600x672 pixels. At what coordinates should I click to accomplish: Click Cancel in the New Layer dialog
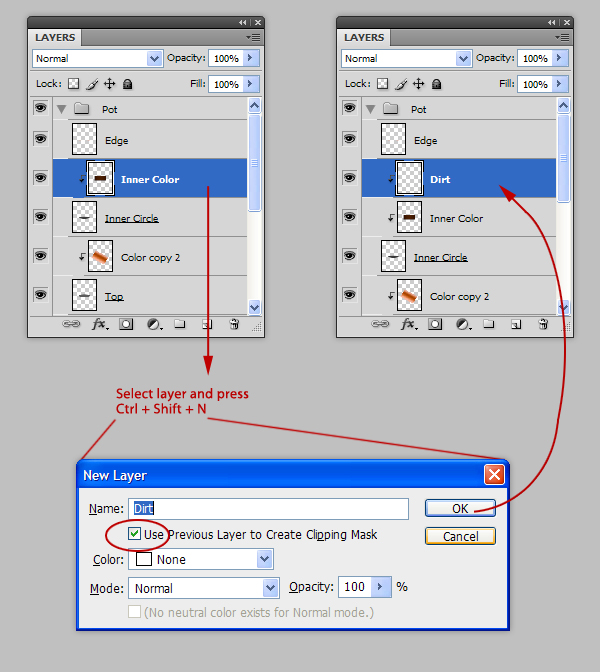click(x=460, y=536)
